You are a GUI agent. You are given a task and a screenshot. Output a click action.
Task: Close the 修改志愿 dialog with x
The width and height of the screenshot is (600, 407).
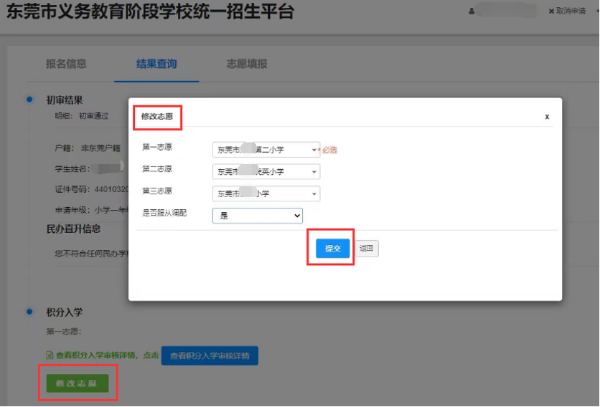(x=547, y=117)
